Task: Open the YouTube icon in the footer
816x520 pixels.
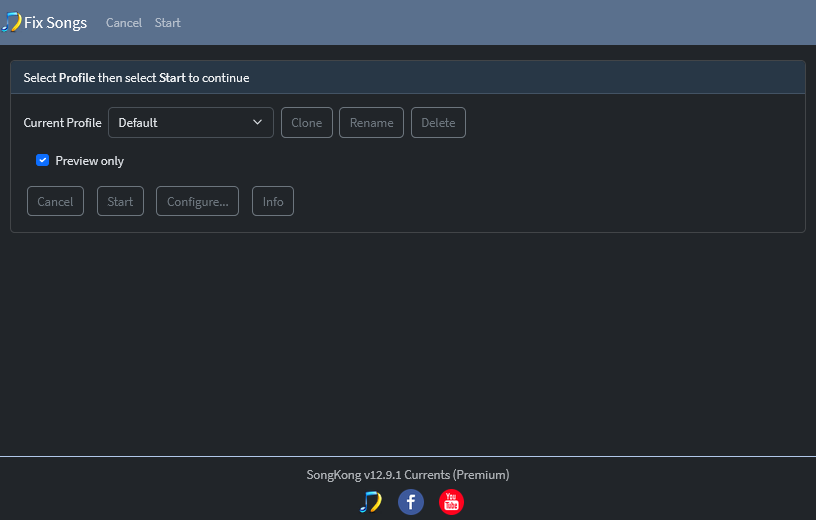Action: click(451, 502)
